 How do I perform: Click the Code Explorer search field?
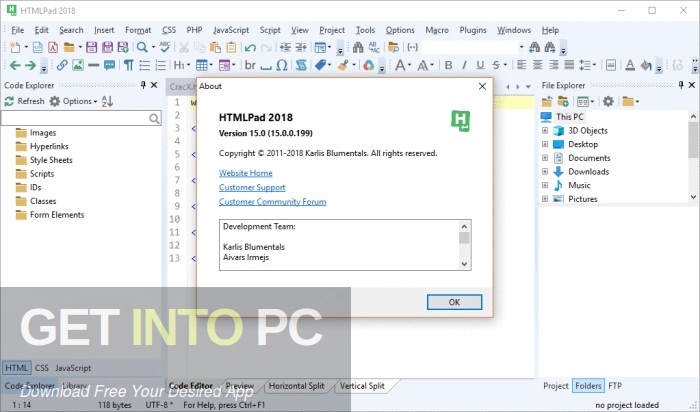(x=81, y=118)
